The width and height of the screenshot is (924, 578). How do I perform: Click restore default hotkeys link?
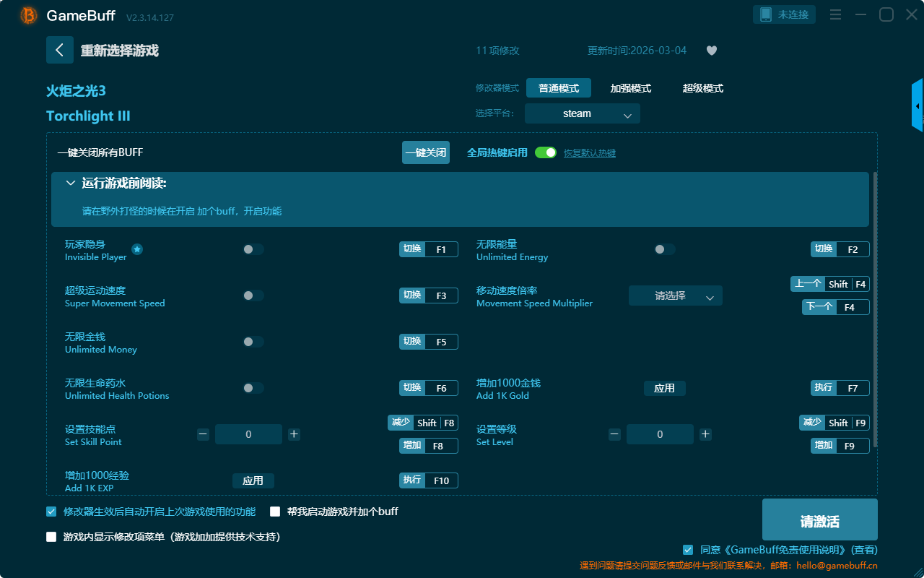pyautogui.click(x=589, y=153)
